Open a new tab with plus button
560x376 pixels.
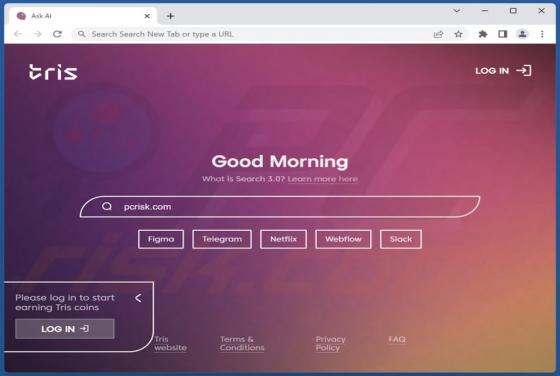[x=170, y=16]
